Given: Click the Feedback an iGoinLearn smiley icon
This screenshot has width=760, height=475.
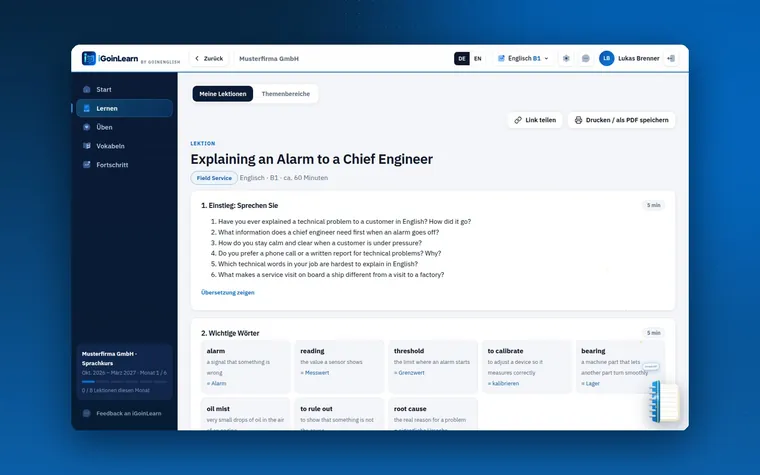Looking at the screenshot, I should coord(87,413).
